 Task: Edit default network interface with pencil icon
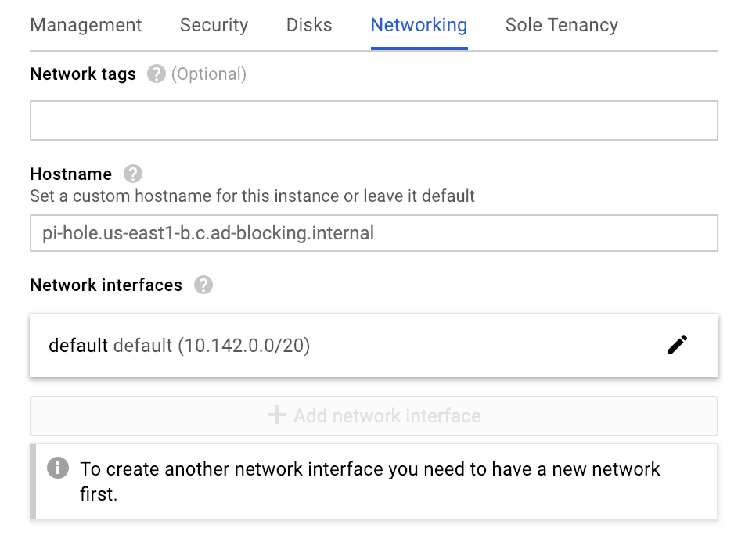pos(678,344)
